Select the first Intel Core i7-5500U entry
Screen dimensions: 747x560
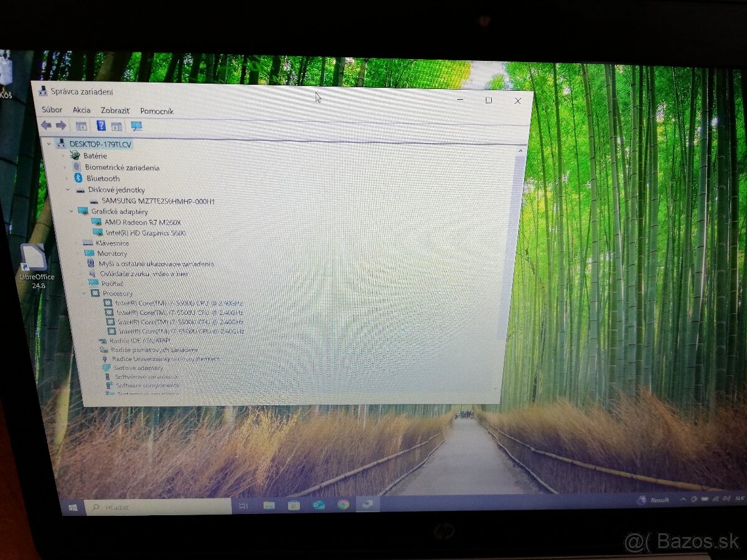point(179,303)
